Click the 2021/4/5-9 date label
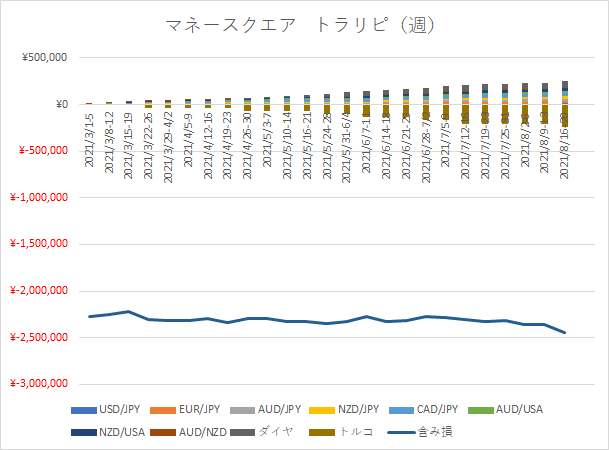 [188, 140]
